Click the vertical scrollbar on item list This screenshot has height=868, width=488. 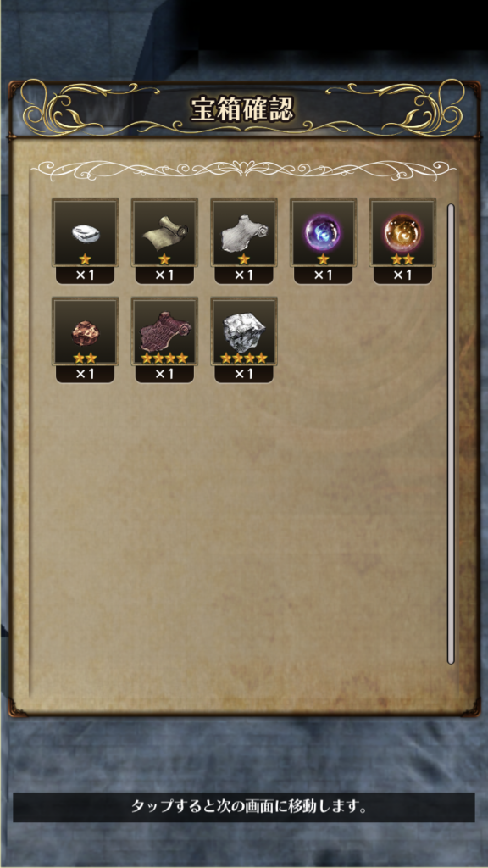(451, 434)
